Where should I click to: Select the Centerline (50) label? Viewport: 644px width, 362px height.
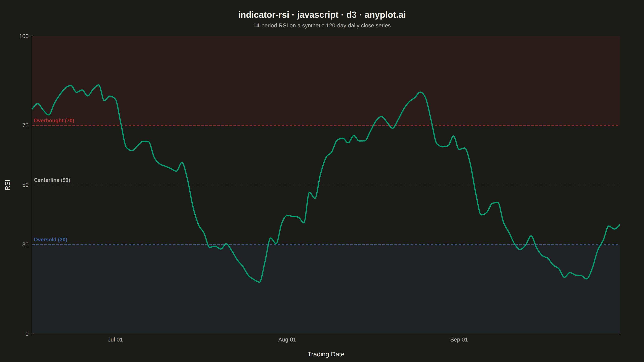pyautogui.click(x=52, y=180)
